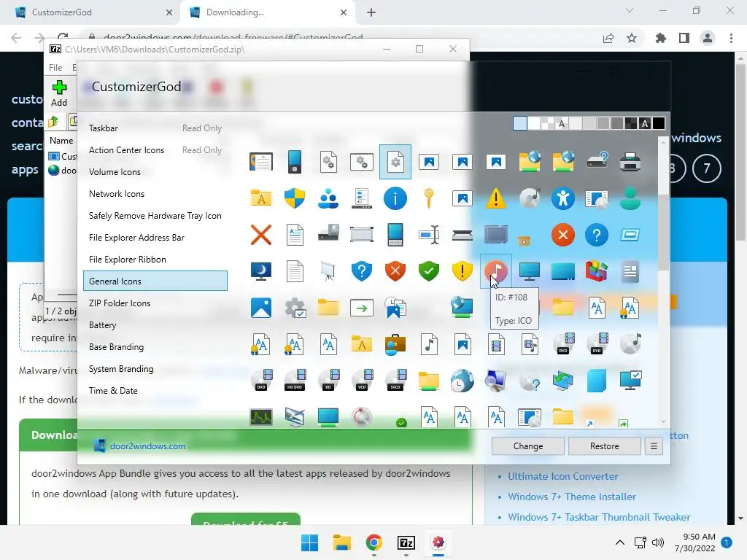Open Time & Date category
Viewport: 747px width, 560px height.
click(155, 391)
